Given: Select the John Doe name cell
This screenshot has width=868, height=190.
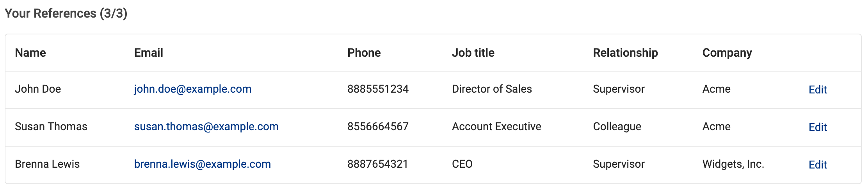Looking at the screenshot, I should [x=38, y=89].
